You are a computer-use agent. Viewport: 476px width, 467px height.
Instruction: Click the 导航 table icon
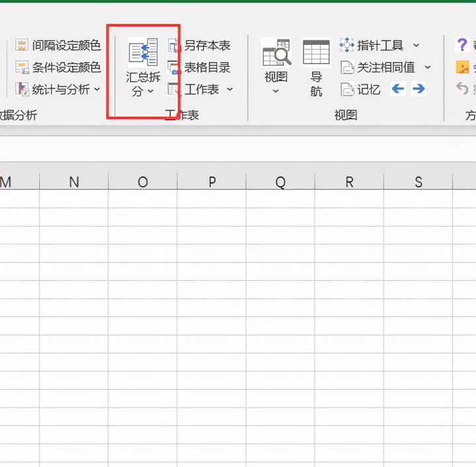316,52
